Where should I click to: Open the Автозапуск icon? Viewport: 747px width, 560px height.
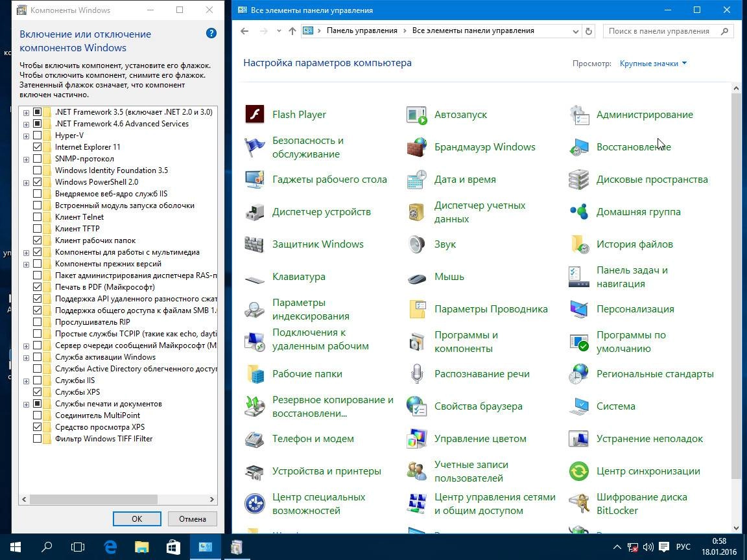[416, 114]
